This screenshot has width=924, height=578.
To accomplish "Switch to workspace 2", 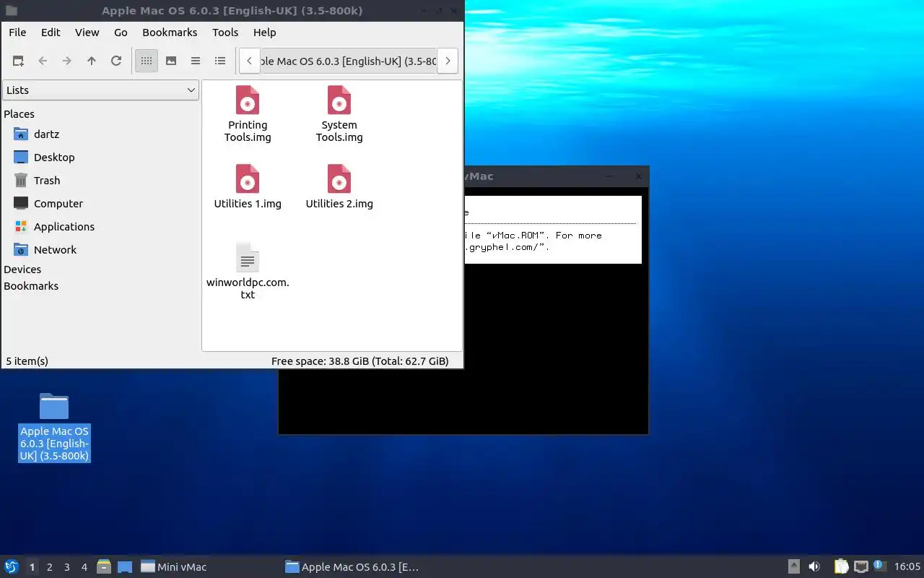I will 49,567.
